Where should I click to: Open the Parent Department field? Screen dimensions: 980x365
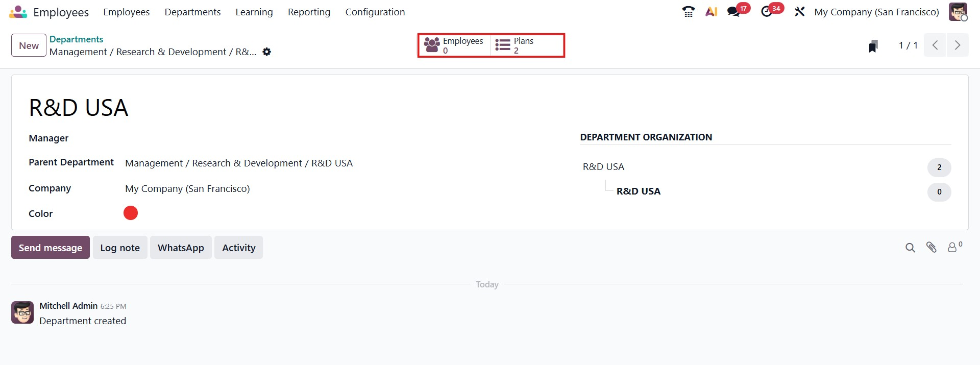tap(239, 163)
